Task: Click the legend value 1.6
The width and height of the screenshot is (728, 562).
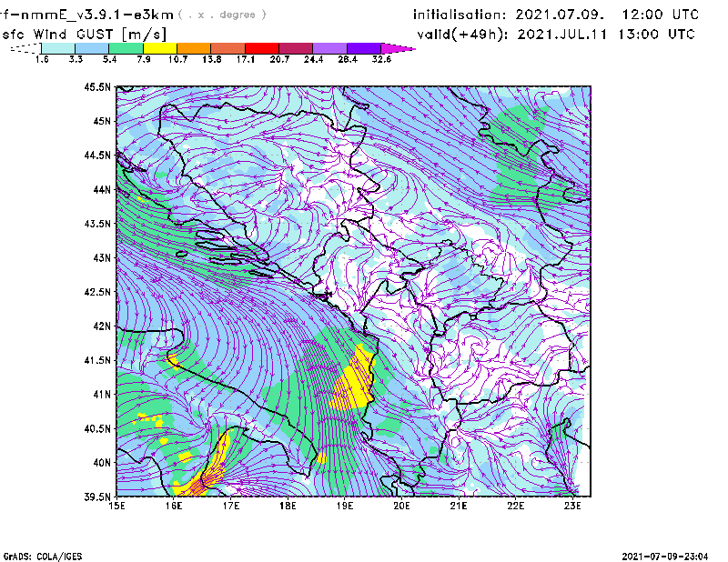Action: pos(42,59)
